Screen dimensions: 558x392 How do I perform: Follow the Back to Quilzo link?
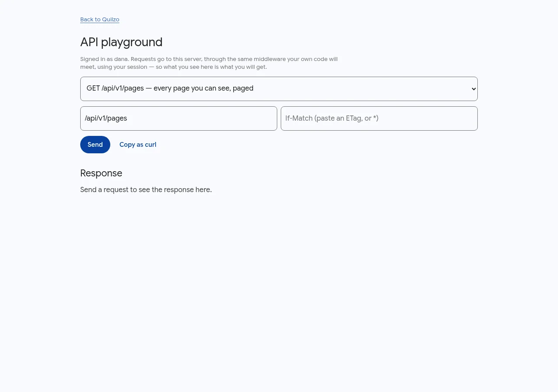point(100,20)
